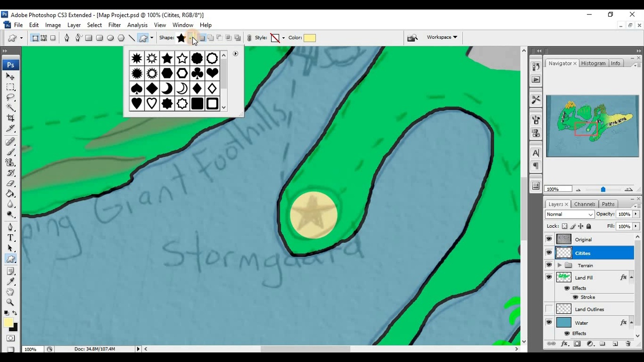Image resolution: width=644 pixels, height=362 pixels.
Task: Open the Filter menu
Action: 115,25
